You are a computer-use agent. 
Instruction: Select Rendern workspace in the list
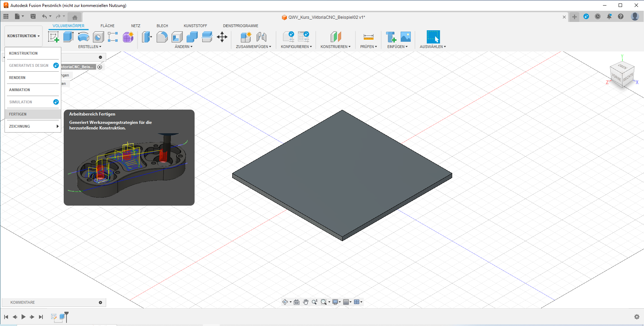(17, 78)
